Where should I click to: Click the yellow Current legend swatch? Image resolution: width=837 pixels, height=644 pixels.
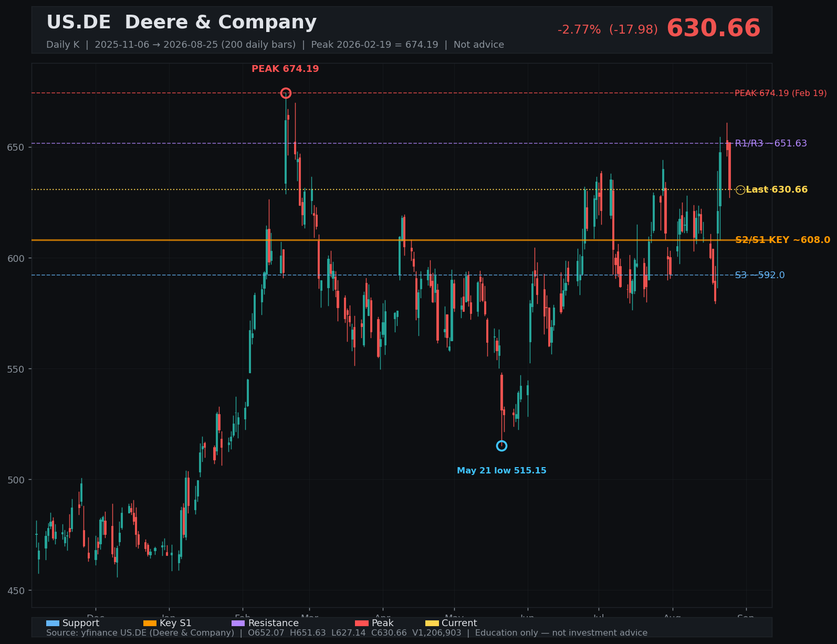(x=432, y=623)
